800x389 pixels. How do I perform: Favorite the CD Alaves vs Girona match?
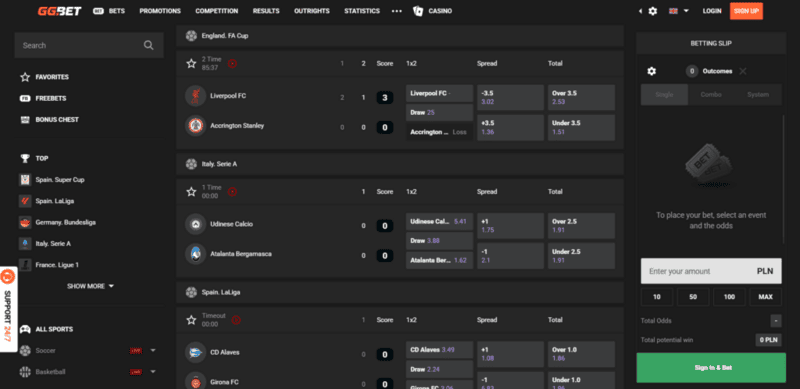[x=191, y=320]
